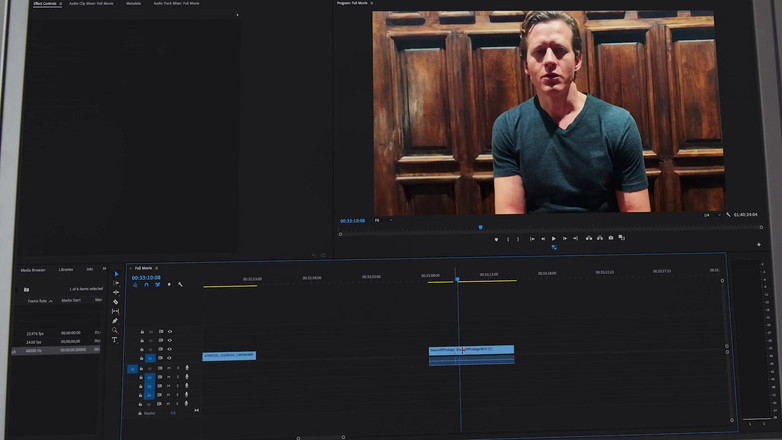Open timeline wrench display settings
This screenshot has width=782, height=440.
coord(180,285)
